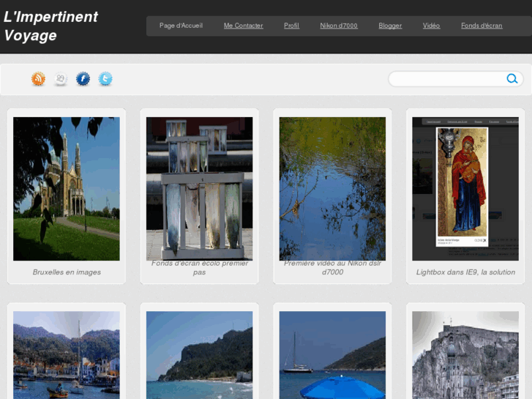Open the Profil menu item
The image size is (532, 399).
click(x=291, y=26)
